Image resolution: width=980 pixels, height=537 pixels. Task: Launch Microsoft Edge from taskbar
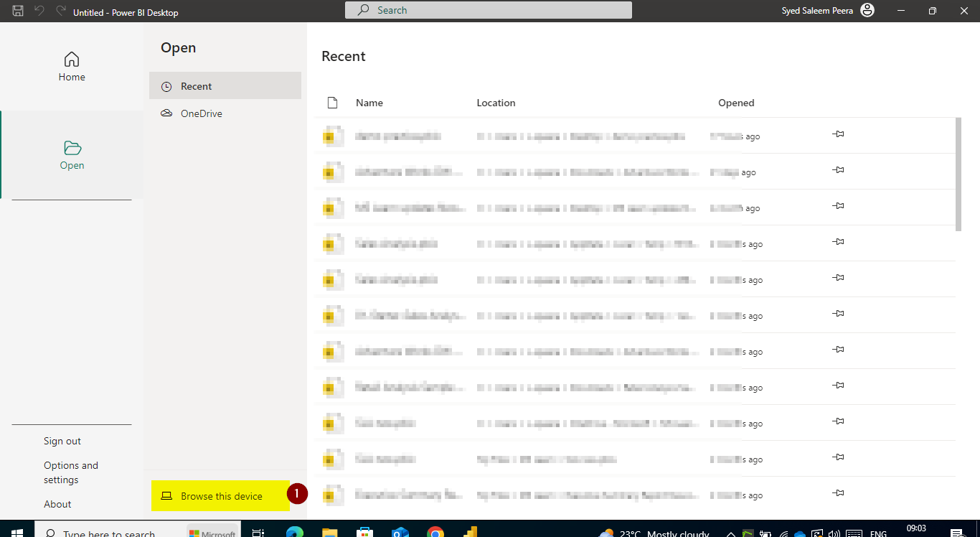click(295, 533)
